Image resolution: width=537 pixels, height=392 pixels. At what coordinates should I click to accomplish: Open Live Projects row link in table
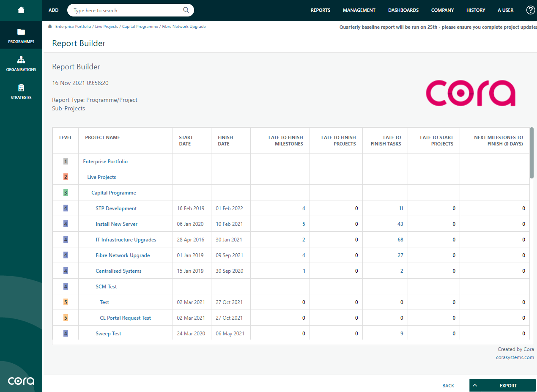pos(101,177)
